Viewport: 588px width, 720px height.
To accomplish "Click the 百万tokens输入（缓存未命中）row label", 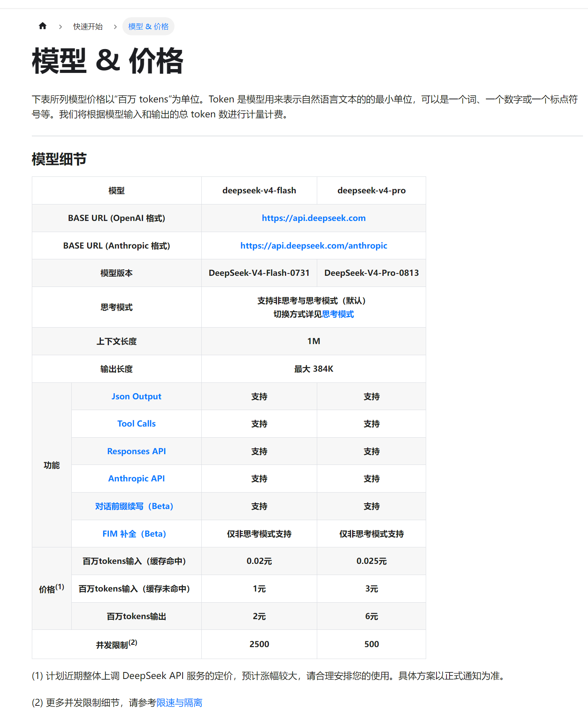I will point(134,589).
